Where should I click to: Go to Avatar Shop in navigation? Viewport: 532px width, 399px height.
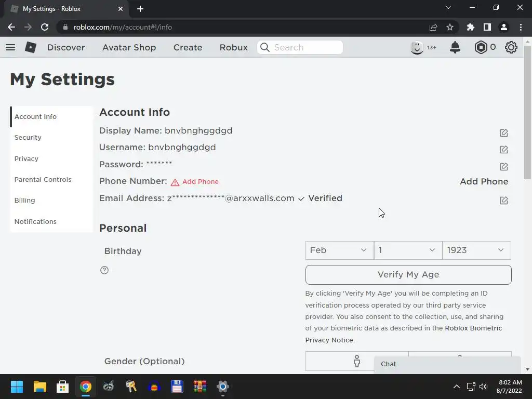click(129, 47)
